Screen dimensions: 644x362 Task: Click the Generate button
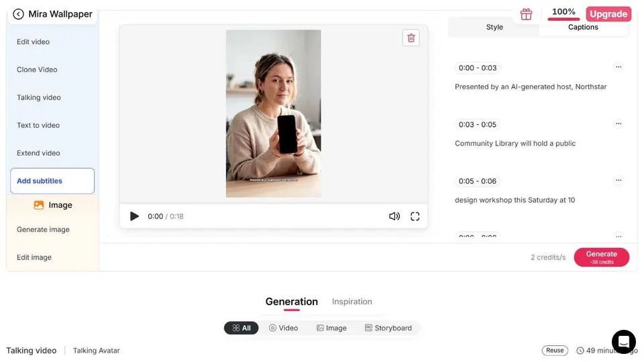pos(601,257)
